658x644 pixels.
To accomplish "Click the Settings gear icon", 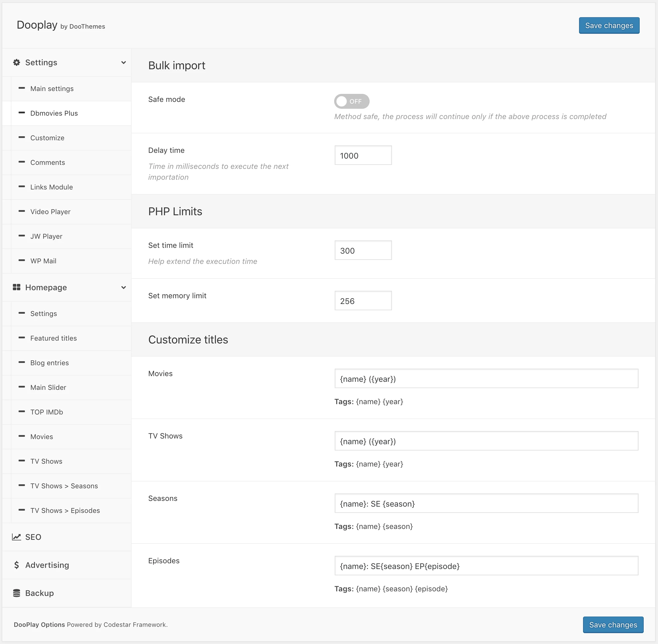I will [x=16, y=62].
